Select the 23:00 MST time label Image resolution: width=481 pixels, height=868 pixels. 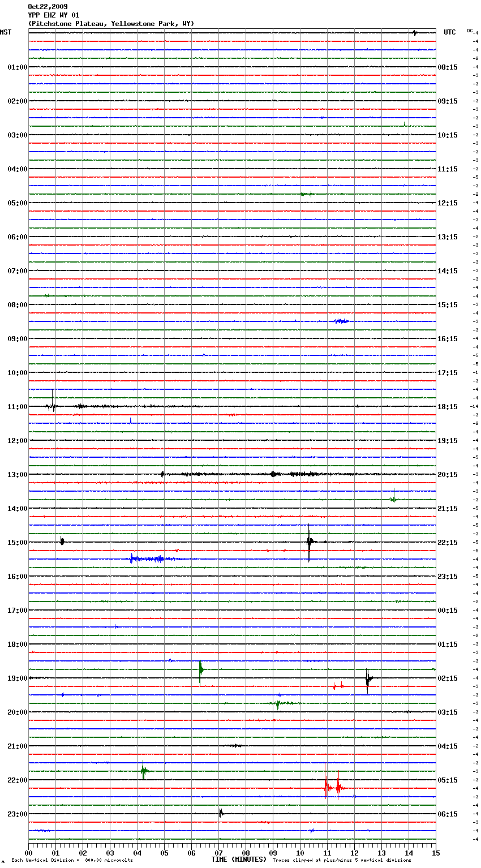18,814
